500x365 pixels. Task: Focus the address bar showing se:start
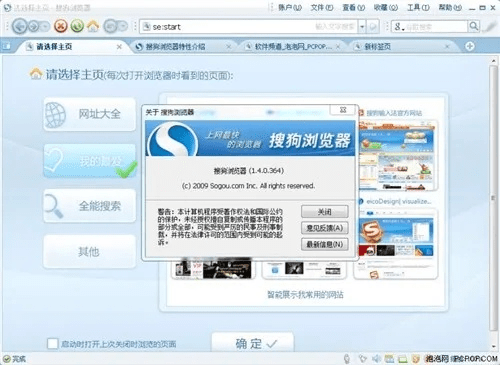coord(248,27)
